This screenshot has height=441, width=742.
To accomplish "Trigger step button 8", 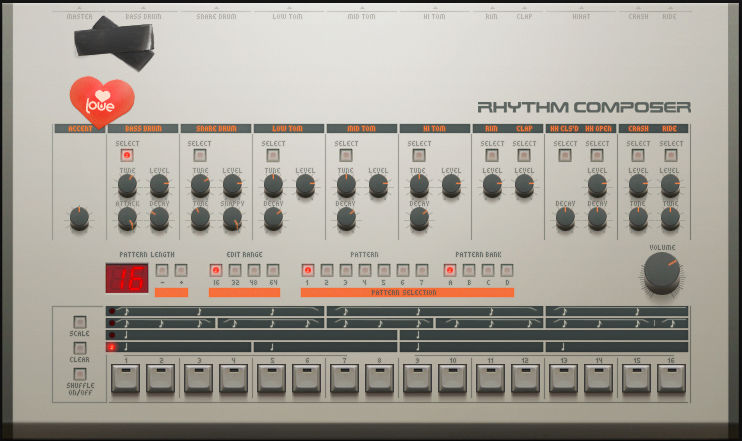I will pyautogui.click(x=380, y=378).
